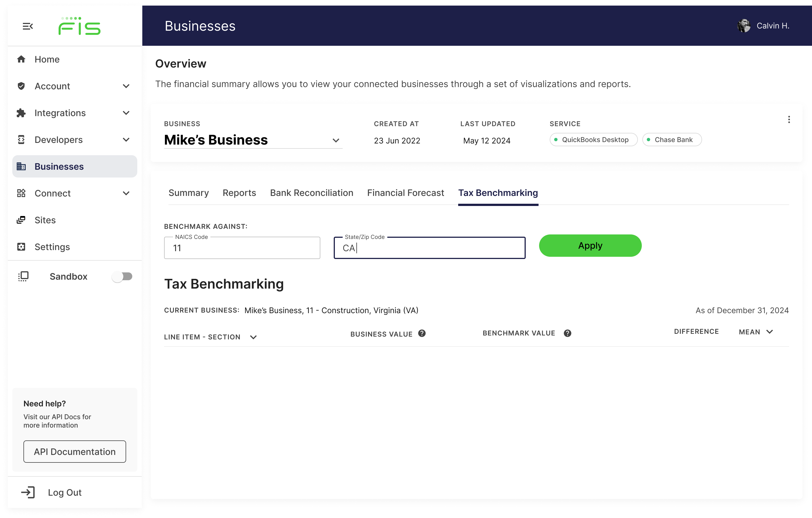Open the Mike's Business selector dropdown
Image resolution: width=812 pixels, height=518 pixels.
coord(335,140)
